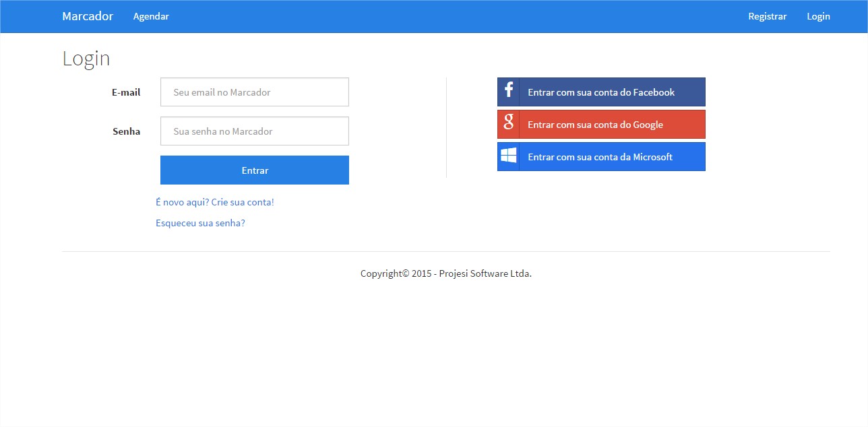
Task: Click the Microsoft Windows logo icon
Action: (508, 156)
